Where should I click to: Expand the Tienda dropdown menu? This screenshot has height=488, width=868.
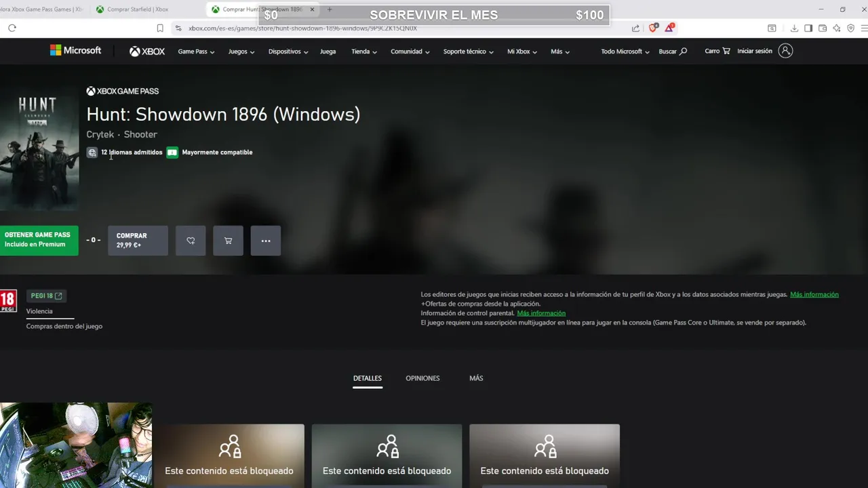point(364,52)
